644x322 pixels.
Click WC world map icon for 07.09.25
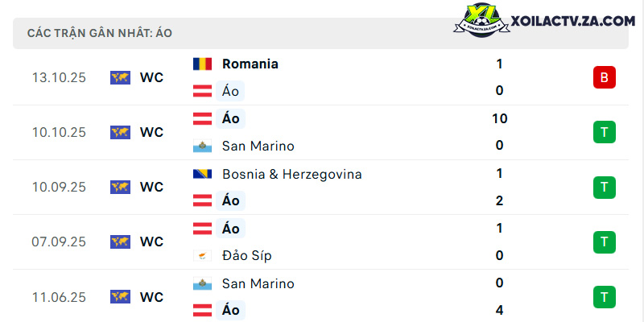coord(120,242)
